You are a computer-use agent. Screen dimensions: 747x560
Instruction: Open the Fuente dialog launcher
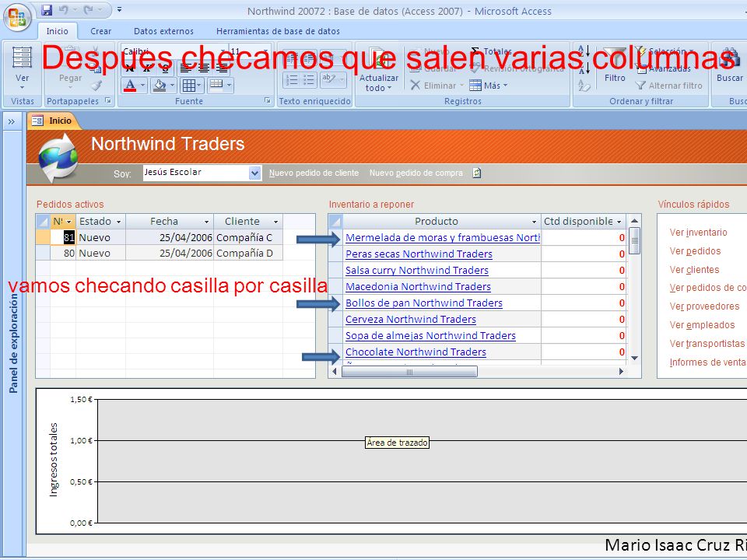click(267, 100)
